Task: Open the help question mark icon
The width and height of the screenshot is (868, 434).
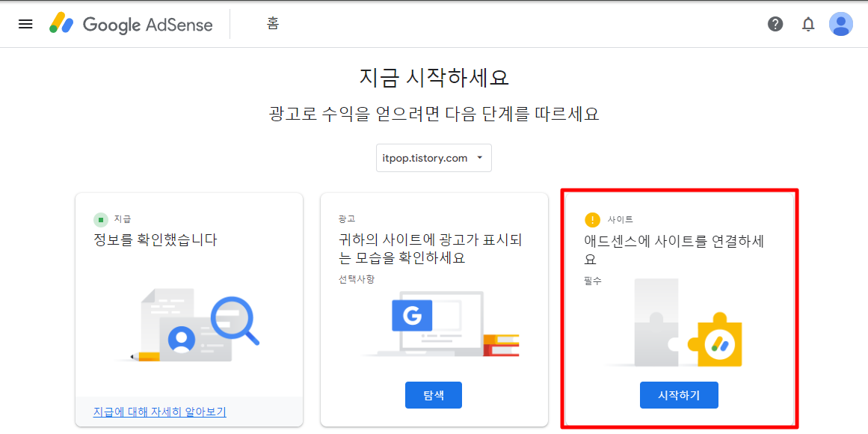Action: (775, 24)
